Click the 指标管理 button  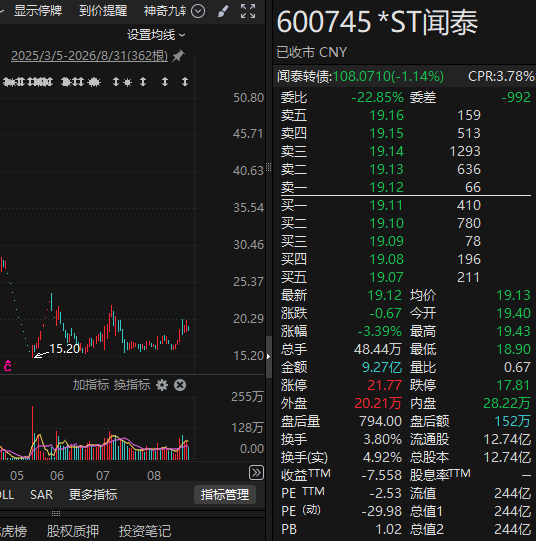click(x=225, y=495)
